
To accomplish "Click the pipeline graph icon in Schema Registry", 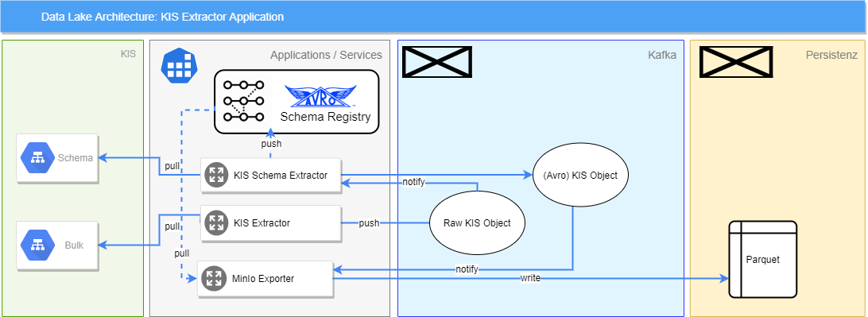I will click(243, 101).
